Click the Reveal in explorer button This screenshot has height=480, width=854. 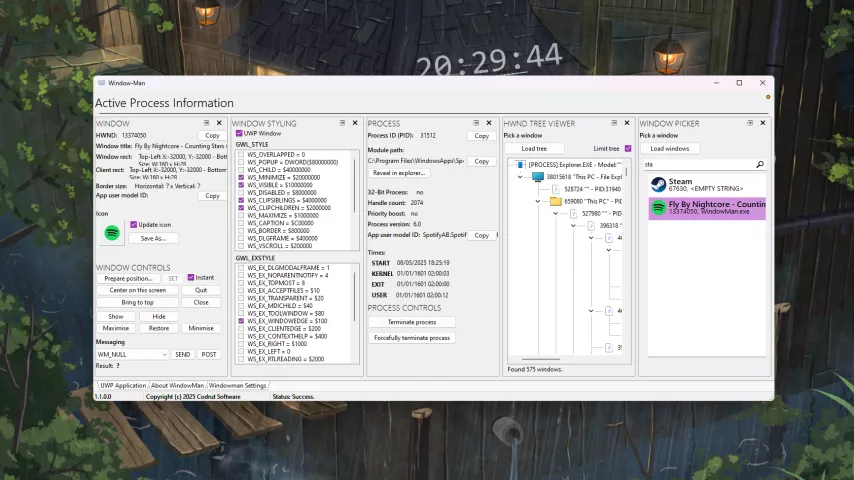point(400,173)
